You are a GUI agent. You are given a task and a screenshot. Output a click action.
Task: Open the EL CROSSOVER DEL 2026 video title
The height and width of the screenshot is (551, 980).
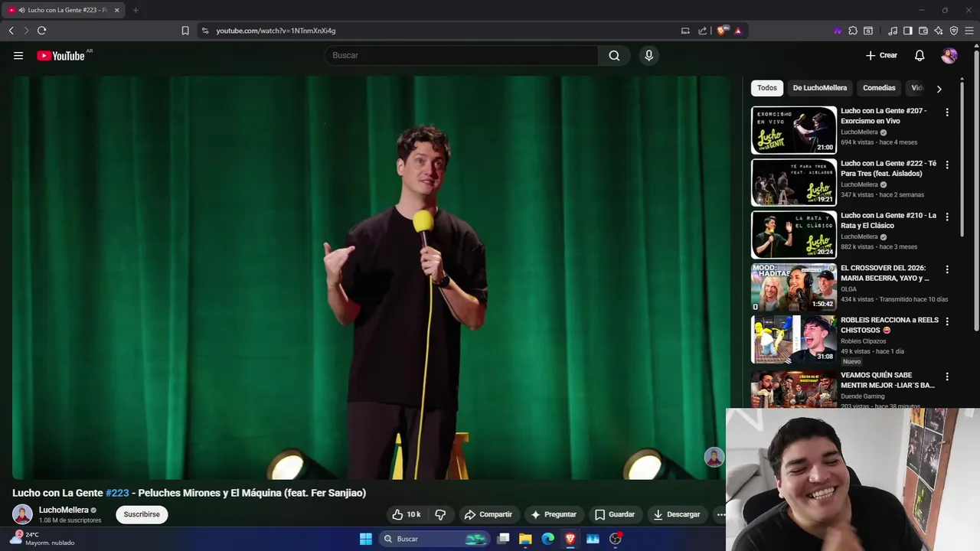click(x=884, y=273)
